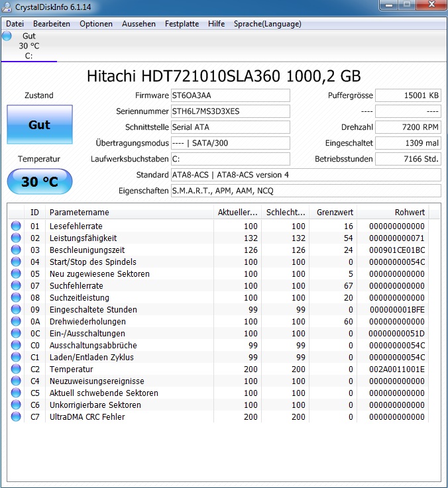The width and height of the screenshot is (448, 488).
Task: Click the Seriennummer field
Action: pos(230,111)
